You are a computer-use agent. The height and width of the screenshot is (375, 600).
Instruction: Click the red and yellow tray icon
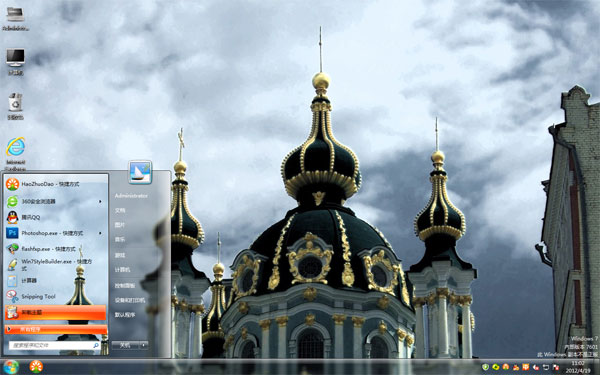click(516, 367)
